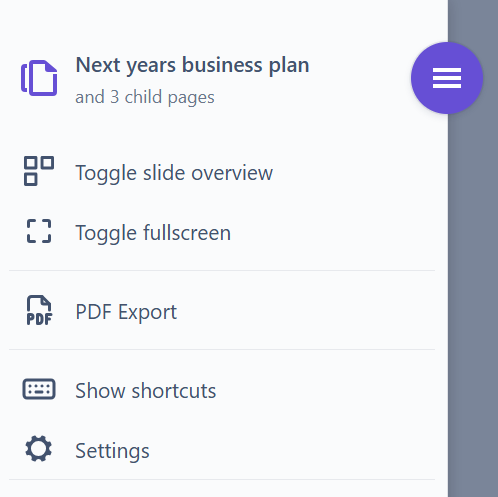Click the "and 3 child pages" subtitle
Image resolution: width=498 pixels, height=497 pixels.
145,97
